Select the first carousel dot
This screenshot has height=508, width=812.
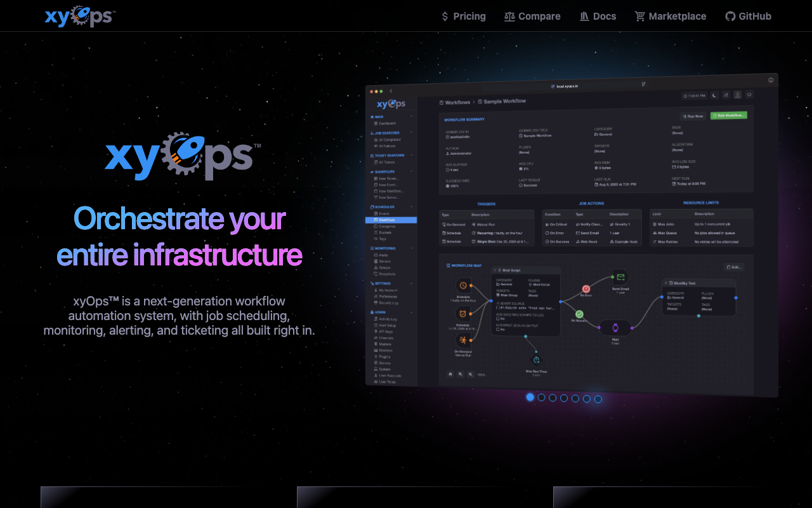click(x=530, y=397)
